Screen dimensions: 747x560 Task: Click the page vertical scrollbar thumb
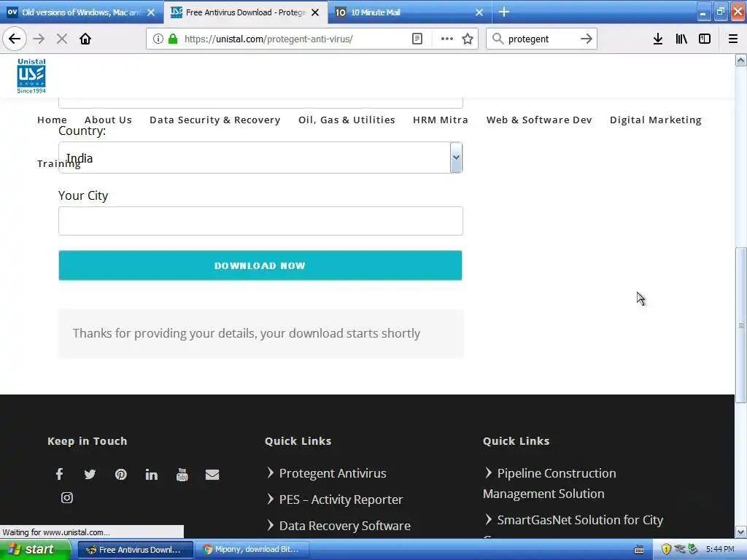coord(741,325)
